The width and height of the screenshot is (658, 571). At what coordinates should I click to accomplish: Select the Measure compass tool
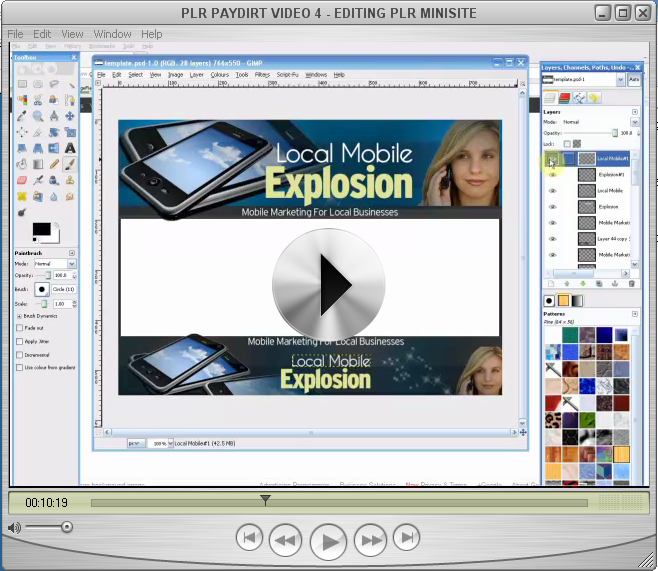point(54,116)
